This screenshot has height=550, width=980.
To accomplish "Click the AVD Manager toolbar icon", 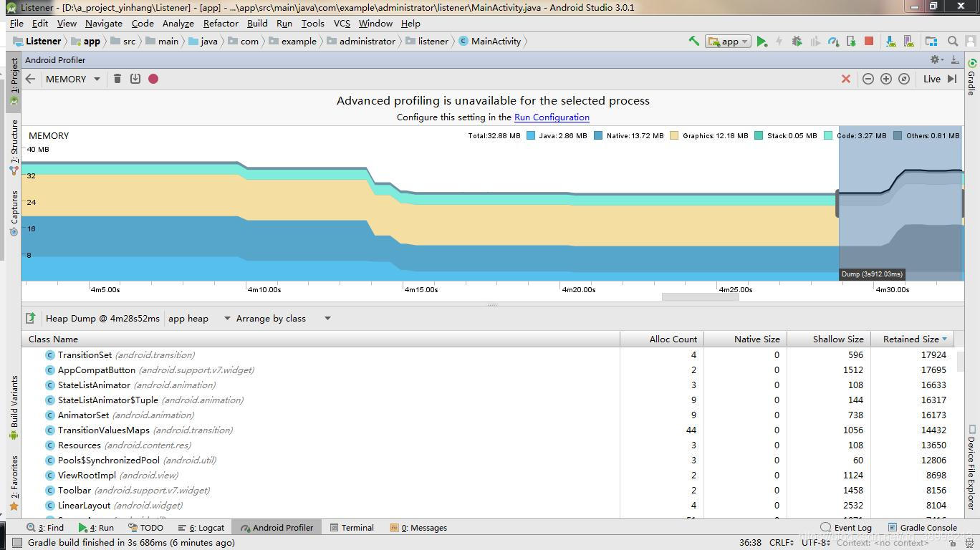I will pyautogui.click(x=907, y=41).
